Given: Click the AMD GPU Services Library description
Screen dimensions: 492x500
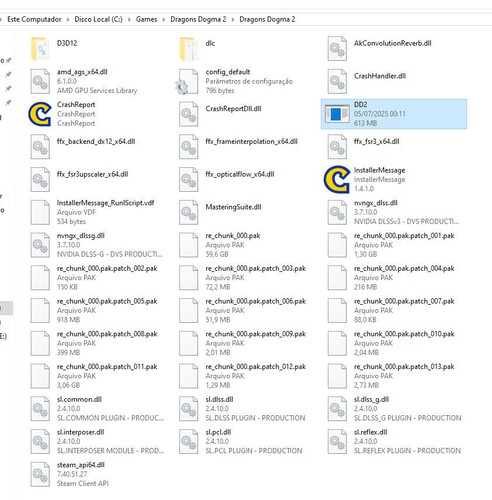Looking at the screenshot, I should pos(97,90).
